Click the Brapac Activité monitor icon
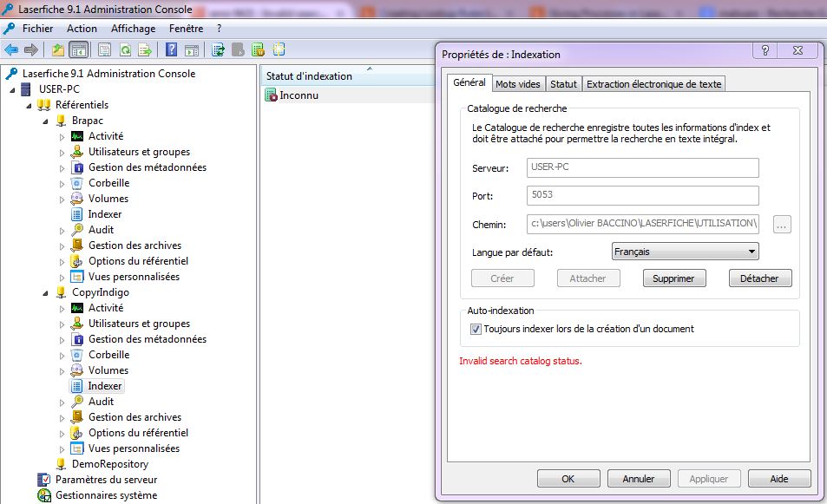This screenshot has width=827, height=504. 77,136
